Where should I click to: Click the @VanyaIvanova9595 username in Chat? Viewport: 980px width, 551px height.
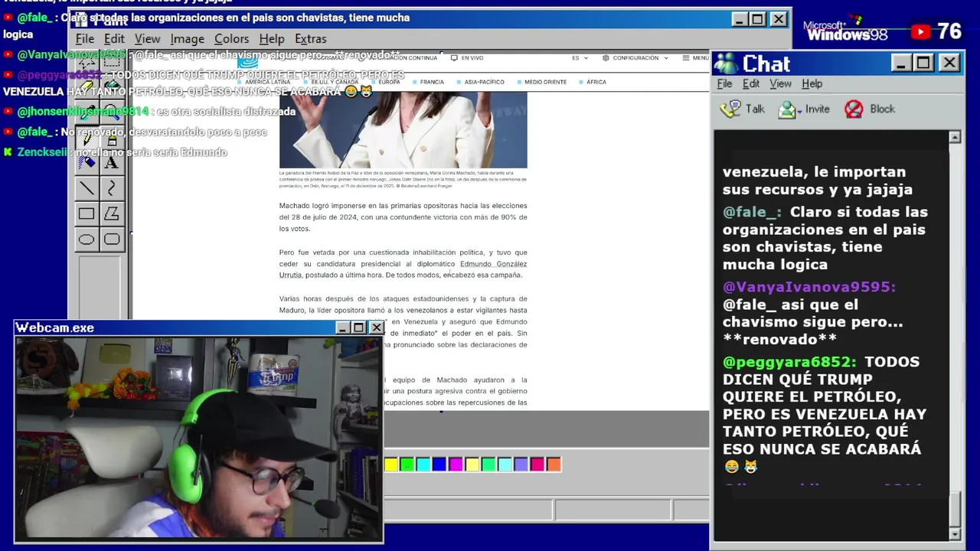(x=809, y=287)
